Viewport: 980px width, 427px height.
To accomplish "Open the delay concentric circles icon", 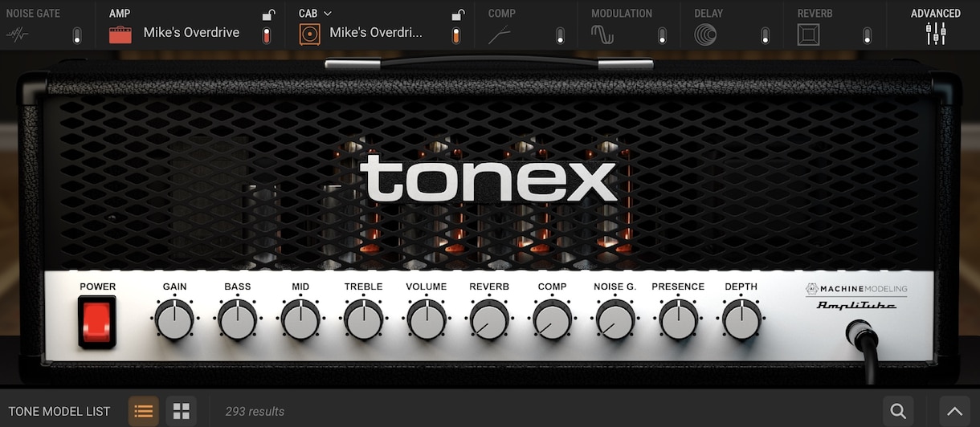I will coord(705,35).
